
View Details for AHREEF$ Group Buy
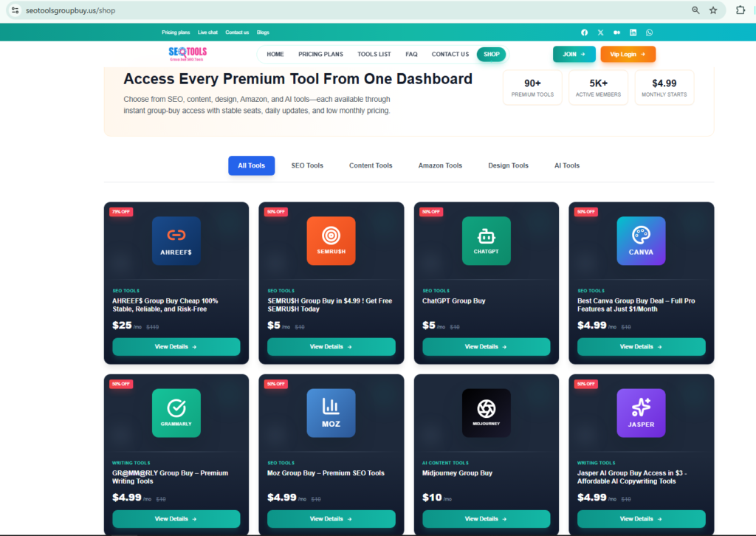pos(176,346)
